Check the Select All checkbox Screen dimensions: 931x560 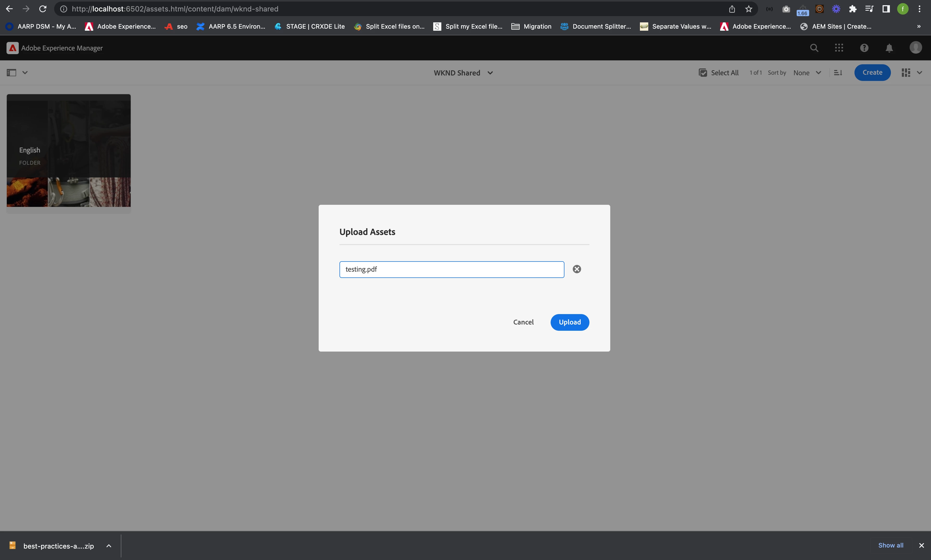pyautogui.click(x=703, y=73)
